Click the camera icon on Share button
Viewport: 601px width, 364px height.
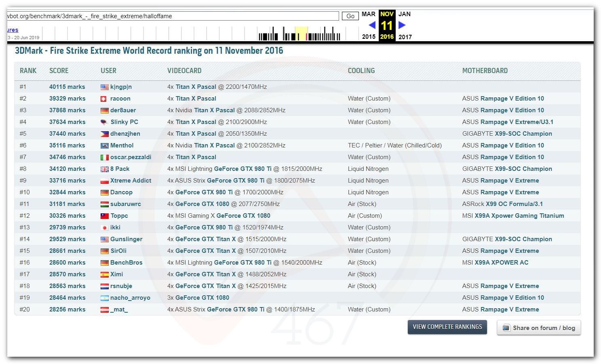506,328
